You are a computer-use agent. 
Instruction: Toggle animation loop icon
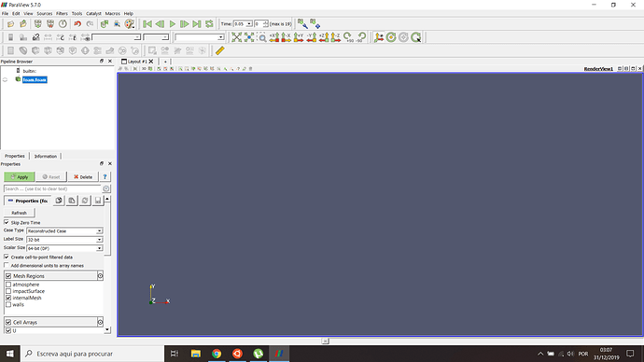click(209, 24)
